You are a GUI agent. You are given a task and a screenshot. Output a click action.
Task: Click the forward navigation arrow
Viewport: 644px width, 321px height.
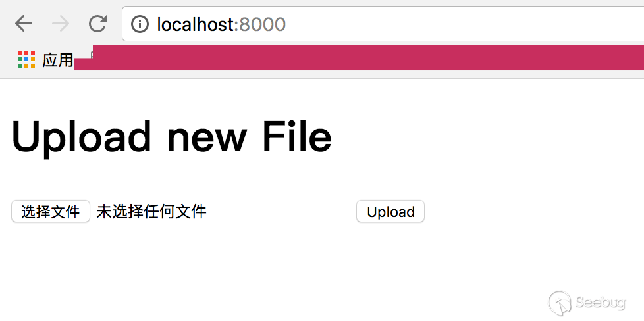pyautogui.click(x=61, y=24)
